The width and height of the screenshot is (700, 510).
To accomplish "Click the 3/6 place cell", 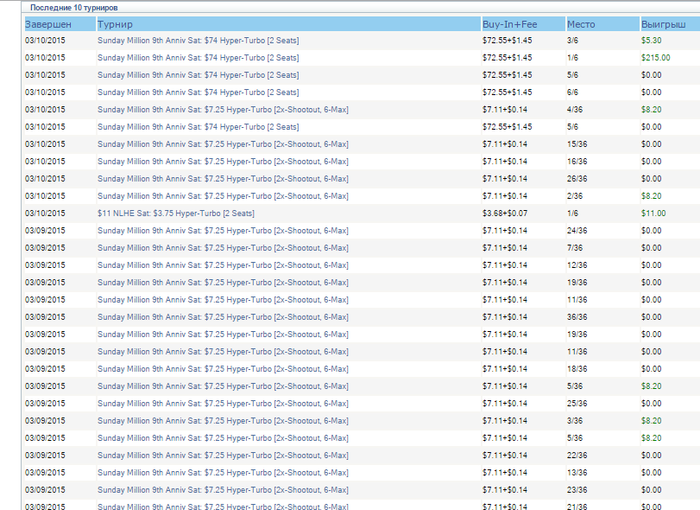I will tap(572, 40).
